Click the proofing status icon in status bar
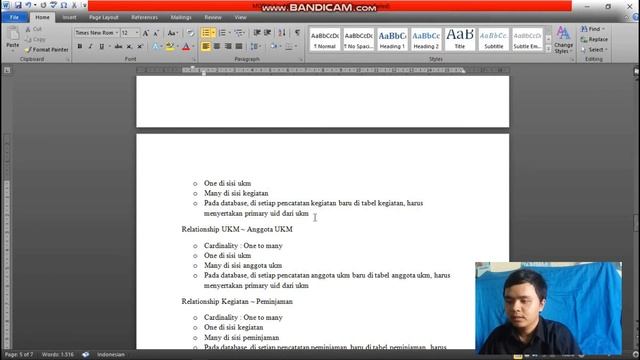This screenshot has width=640, height=360. click(85, 354)
